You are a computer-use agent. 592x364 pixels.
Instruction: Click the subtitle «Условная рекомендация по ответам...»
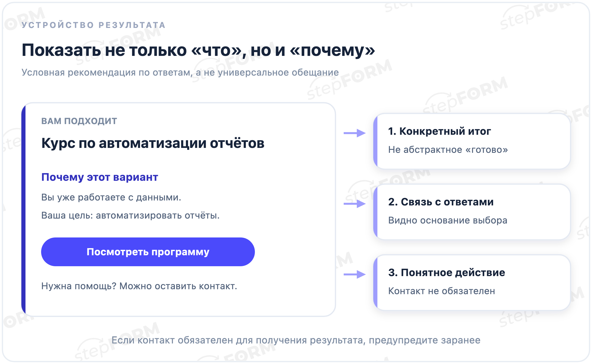point(180,72)
